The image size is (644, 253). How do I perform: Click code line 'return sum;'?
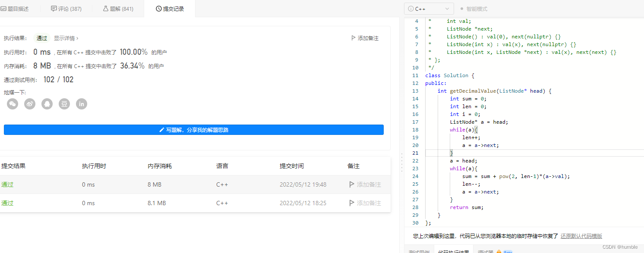pyautogui.click(x=467, y=207)
